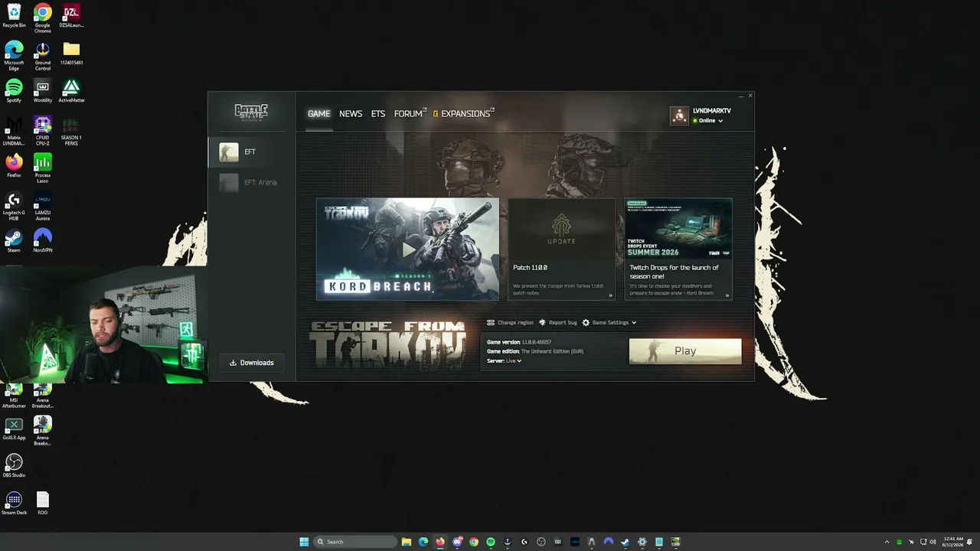Open SEASON 1 PERKS desktop file
This screenshot has width=980, height=551.
[71, 131]
